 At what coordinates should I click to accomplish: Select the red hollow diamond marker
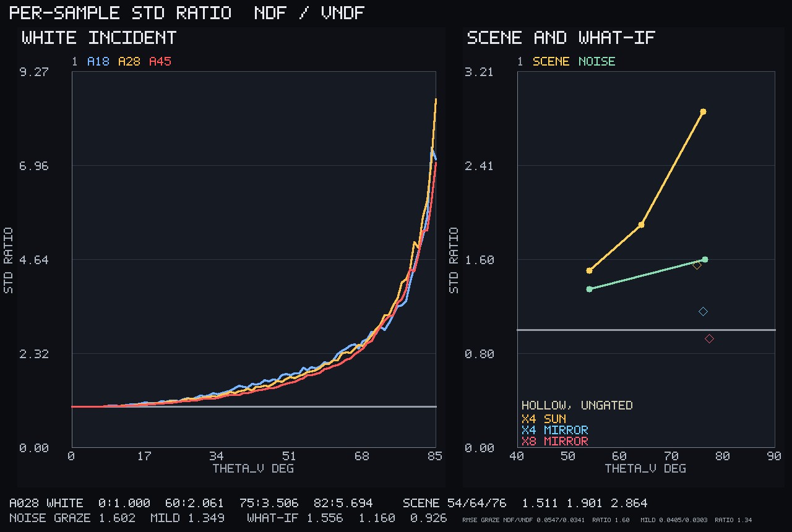click(x=709, y=338)
